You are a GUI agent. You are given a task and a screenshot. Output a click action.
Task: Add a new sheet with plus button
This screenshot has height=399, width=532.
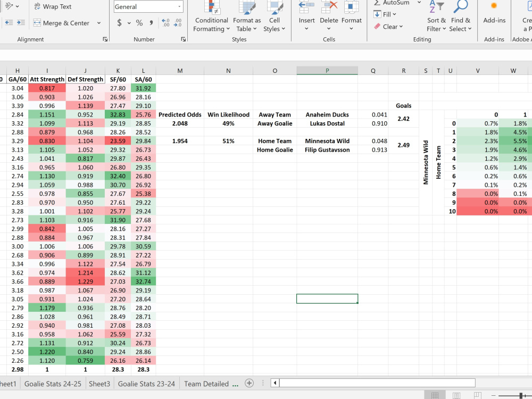coord(249,384)
